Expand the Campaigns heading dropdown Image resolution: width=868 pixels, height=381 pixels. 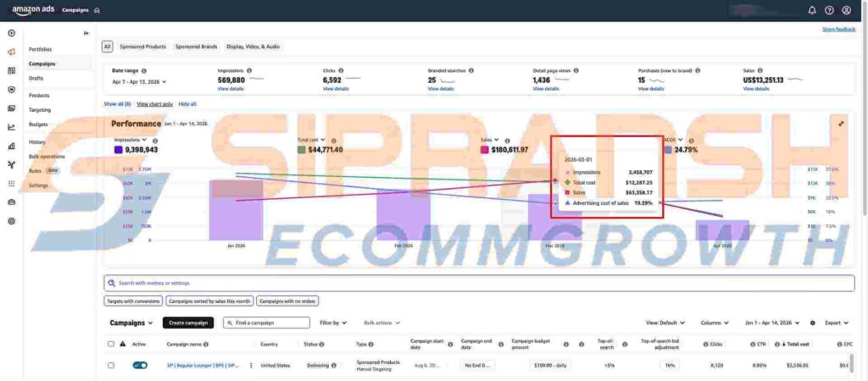coord(131,323)
